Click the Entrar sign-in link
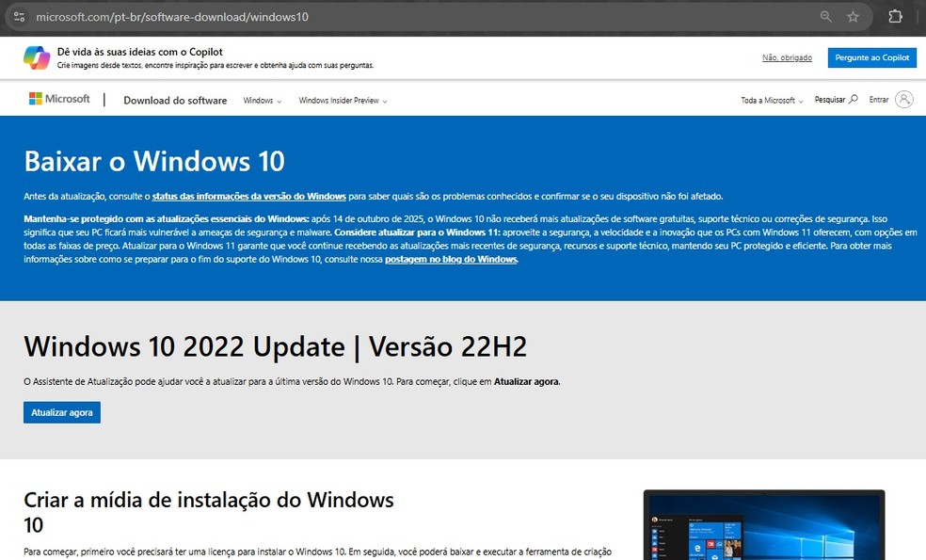This screenshot has height=560, width=926. [x=879, y=99]
